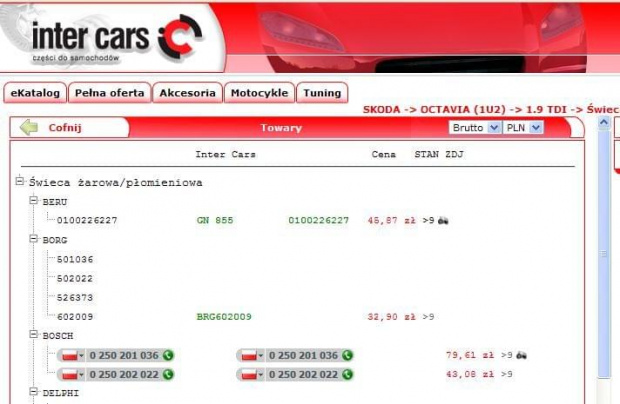Open the Pełna oferta tab
This screenshot has width=620, height=404.
point(110,93)
